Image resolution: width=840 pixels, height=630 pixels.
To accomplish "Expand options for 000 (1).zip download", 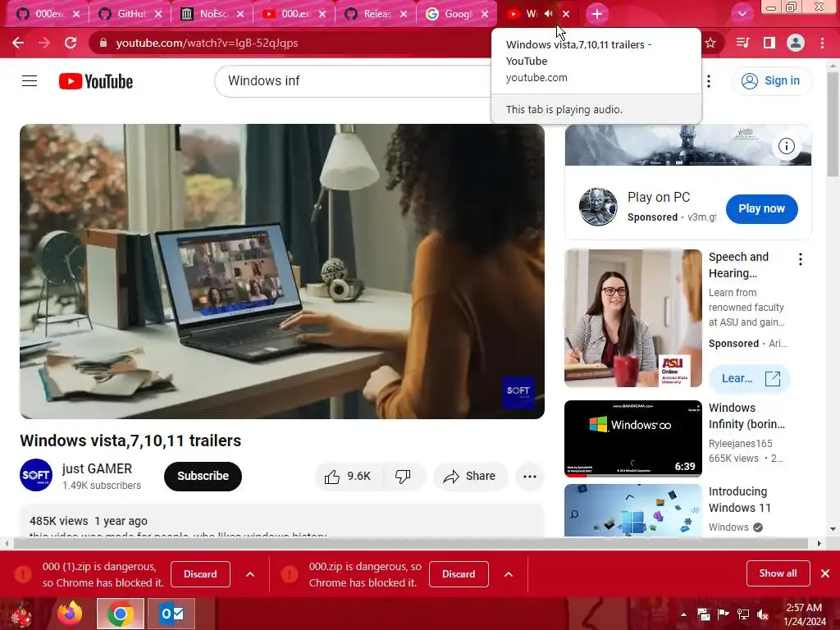I will [x=250, y=574].
